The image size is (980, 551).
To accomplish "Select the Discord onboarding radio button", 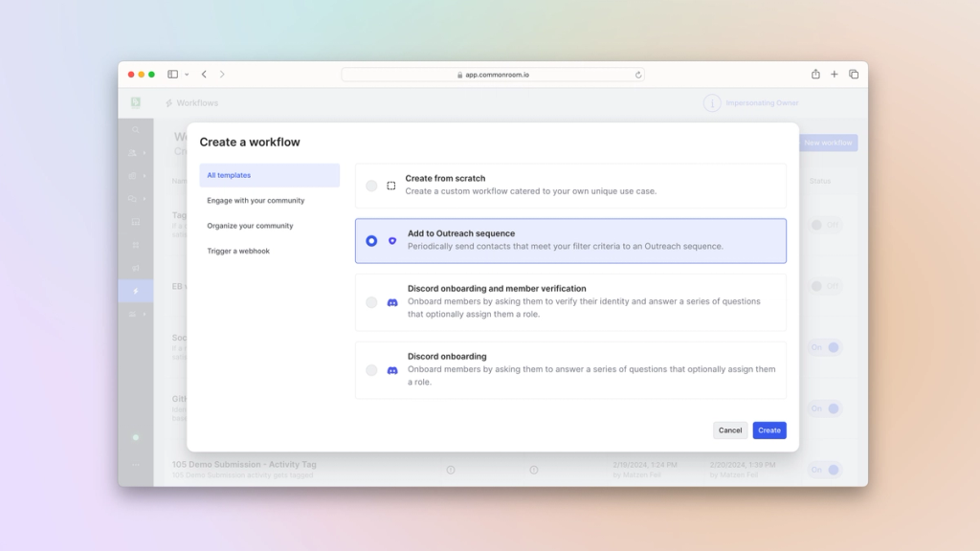I will tap(371, 370).
